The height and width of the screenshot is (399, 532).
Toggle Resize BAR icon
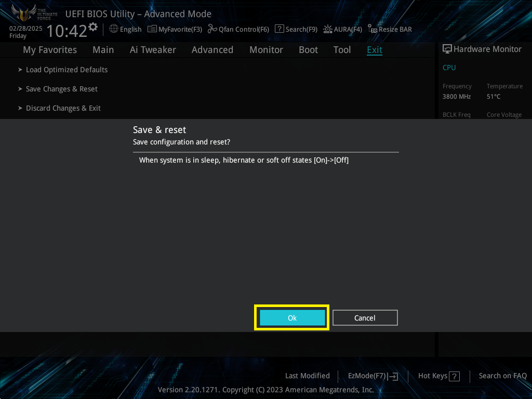point(373,29)
